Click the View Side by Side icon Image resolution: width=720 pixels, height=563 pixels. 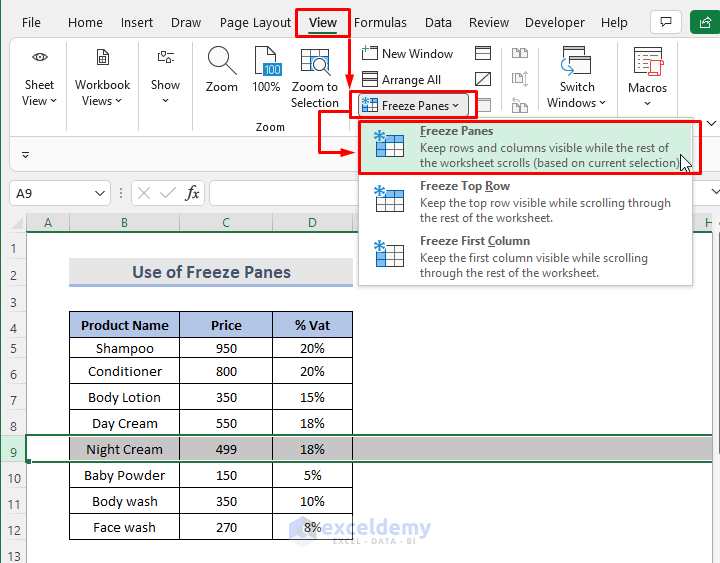pos(519,53)
